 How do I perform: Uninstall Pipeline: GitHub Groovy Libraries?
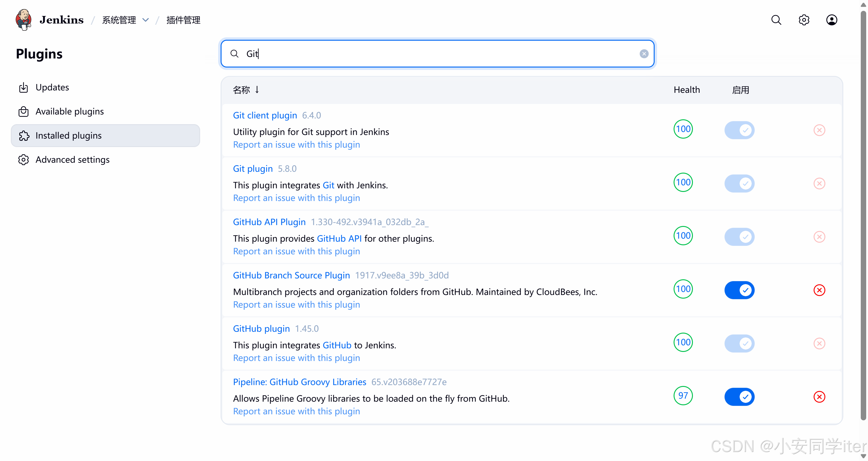819,397
